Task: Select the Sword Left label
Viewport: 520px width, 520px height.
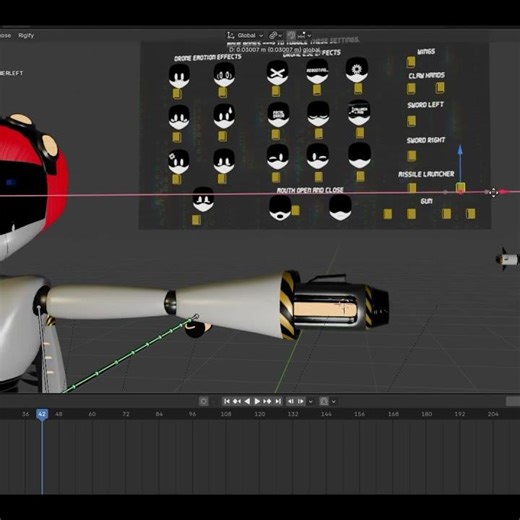Action: (426, 105)
